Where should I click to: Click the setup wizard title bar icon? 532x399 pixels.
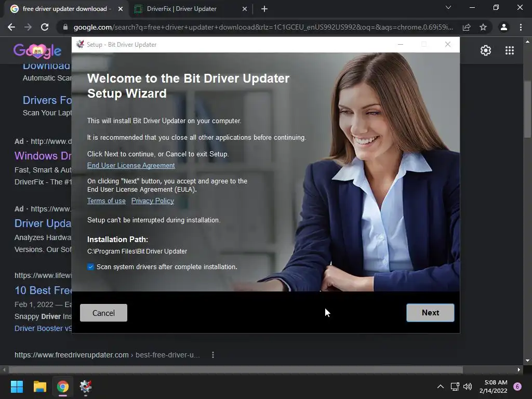[80, 45]
